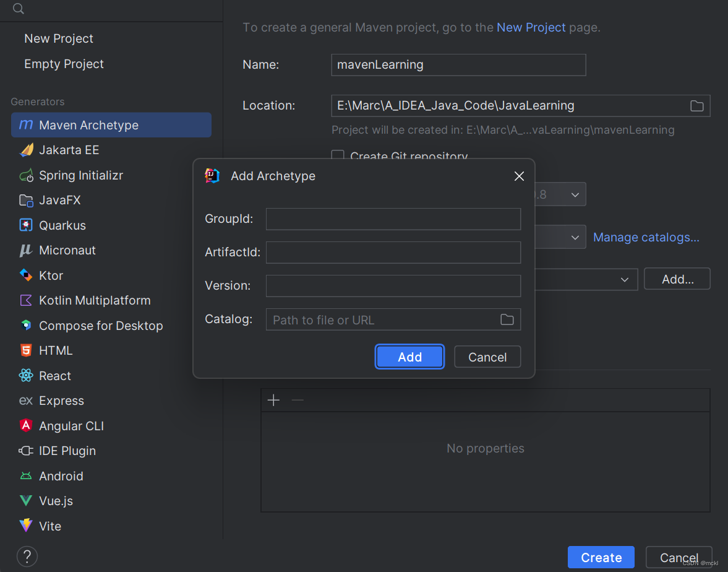Click the minus remove property icon
The width and height of the screenshot is (728, 572).
click(298, 400)
